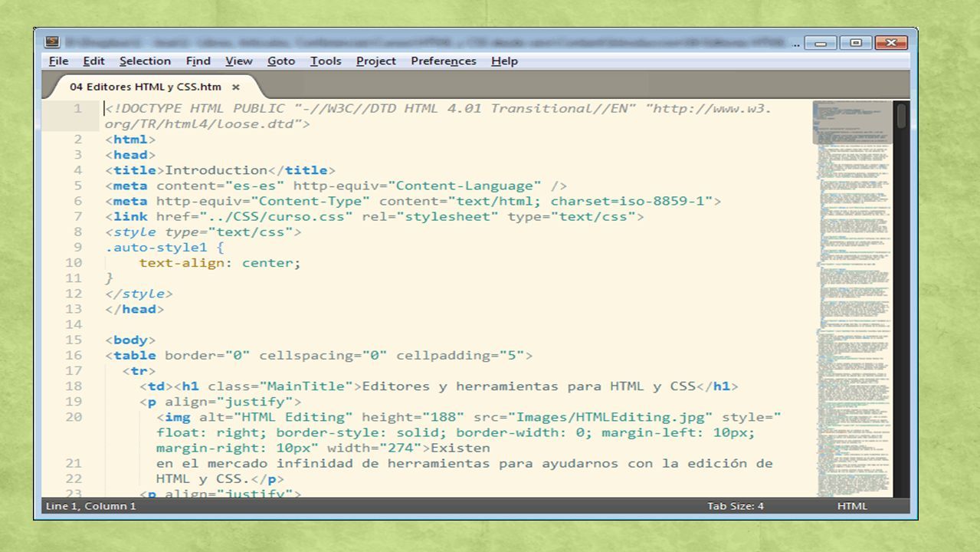Image resolution: width=980 pixels, height=552 pixels.
Task: Open the Help menu
Action: tap(504, 61)
